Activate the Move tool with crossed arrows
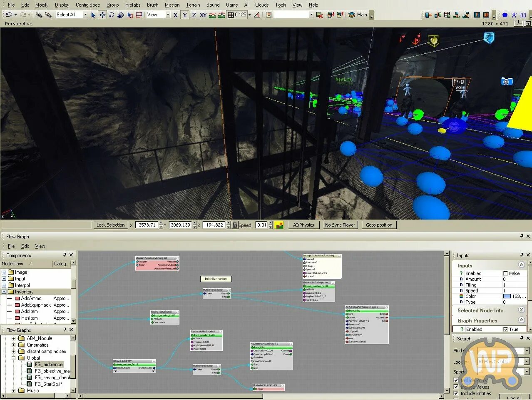 102,15
